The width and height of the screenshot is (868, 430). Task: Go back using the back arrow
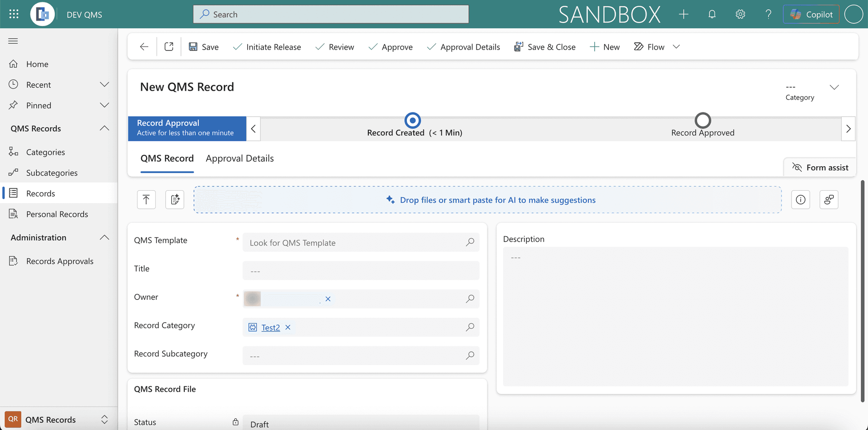[144, 47]
